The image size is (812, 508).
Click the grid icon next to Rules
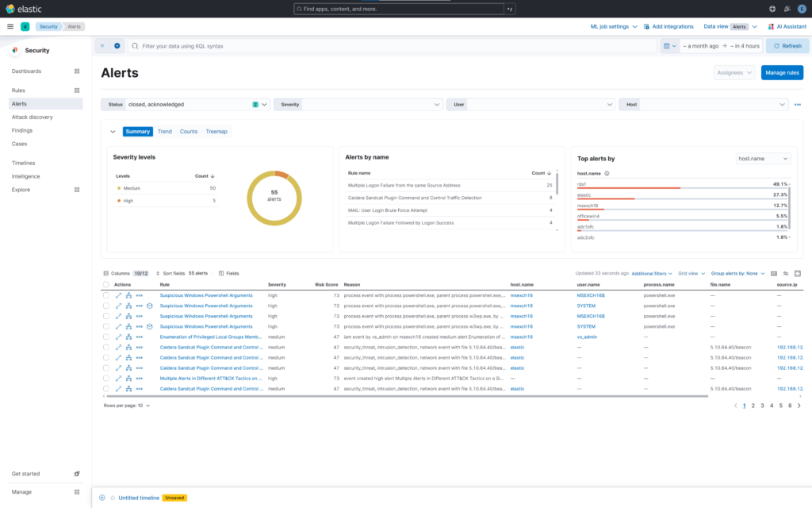tap(77, 90)
